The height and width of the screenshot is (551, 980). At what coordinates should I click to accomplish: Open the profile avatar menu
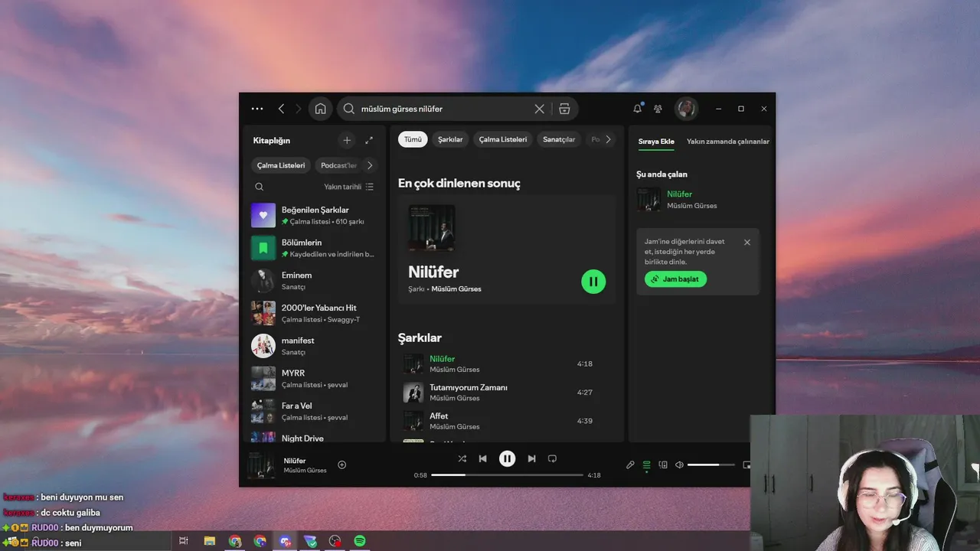pos(686,109)
